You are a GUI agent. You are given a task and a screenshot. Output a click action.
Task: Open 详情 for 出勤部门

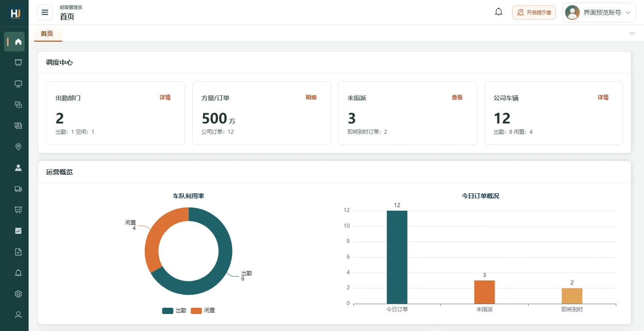pyautogui.click(x=165, y=98)
